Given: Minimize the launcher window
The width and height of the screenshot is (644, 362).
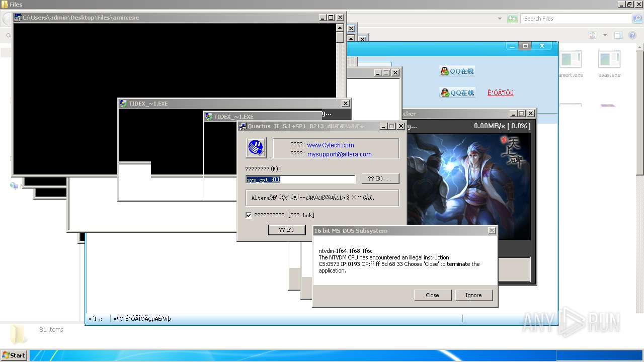Looking at the screenshot, I should (x=513, y=114).
